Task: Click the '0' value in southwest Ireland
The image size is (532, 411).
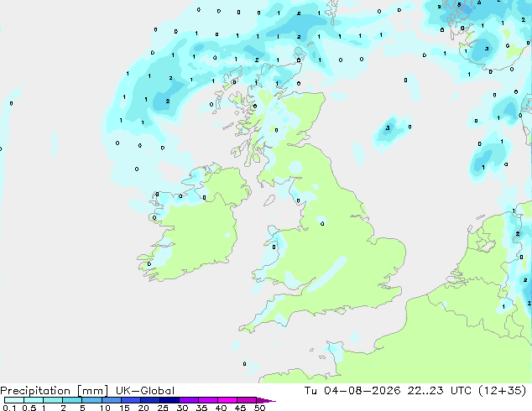Action: pyautogui.click(x=149, y=264)
